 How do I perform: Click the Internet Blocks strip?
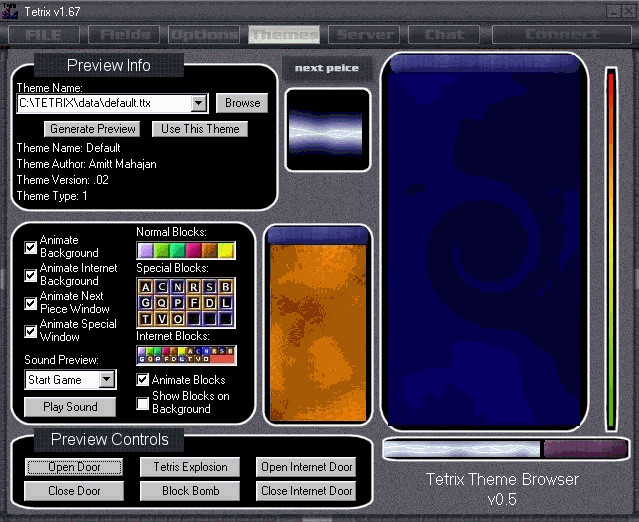[186, 355]
